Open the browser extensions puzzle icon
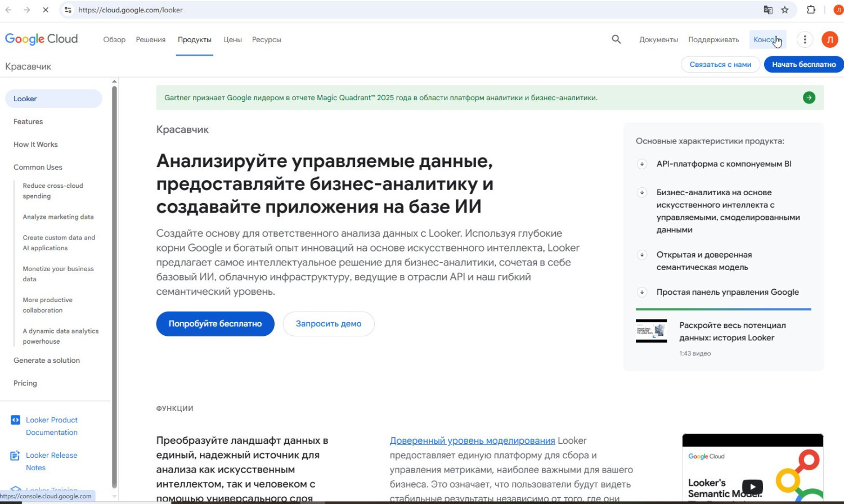This screenshot has width=844, height=504. (811, 10)
